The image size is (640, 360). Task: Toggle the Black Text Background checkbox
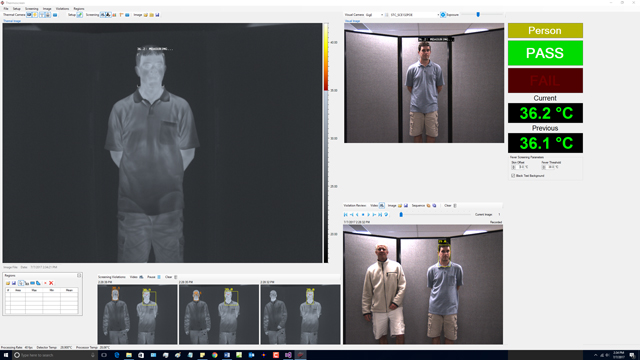click(x=513, y=176)
